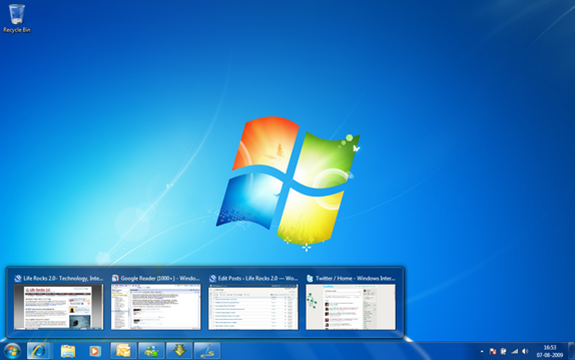This screenshot has width=575, height=360.
Task: Open the Recycle Bin desktop icon
Action: [x=17, y=18]
